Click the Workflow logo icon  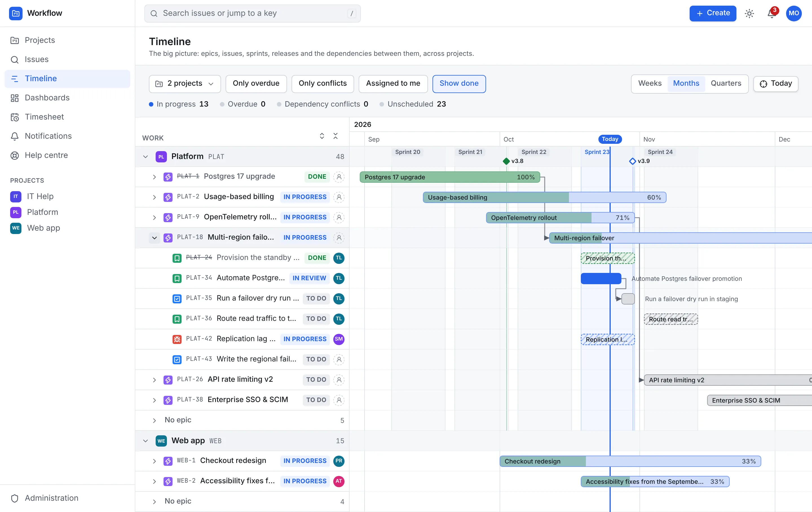tap(16, 14)
